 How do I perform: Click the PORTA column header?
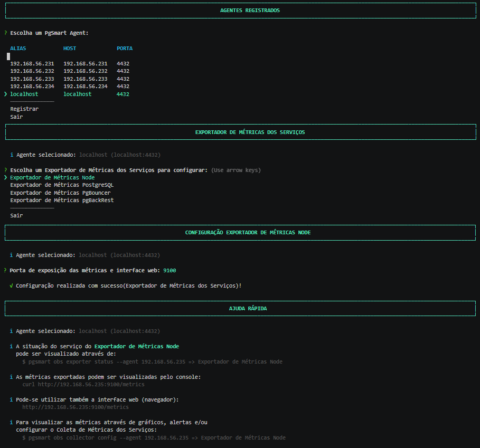tap(125, 49)
